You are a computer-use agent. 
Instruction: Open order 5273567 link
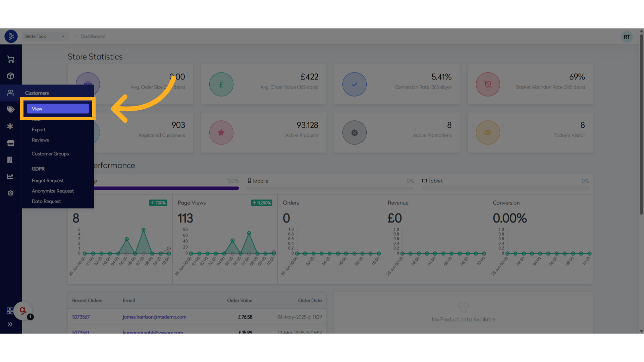(x=81, y=317)
